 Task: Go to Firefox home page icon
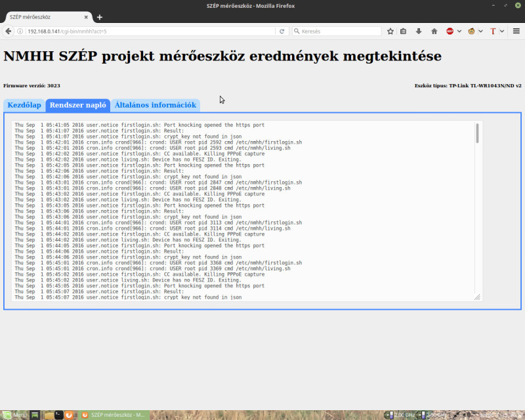pos(434,31)
